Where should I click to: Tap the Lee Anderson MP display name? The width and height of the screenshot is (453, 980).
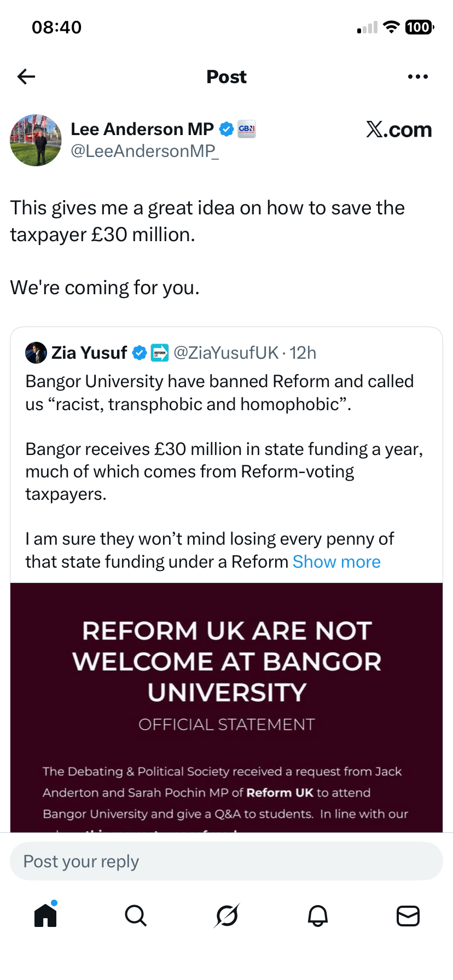point(142,129)
